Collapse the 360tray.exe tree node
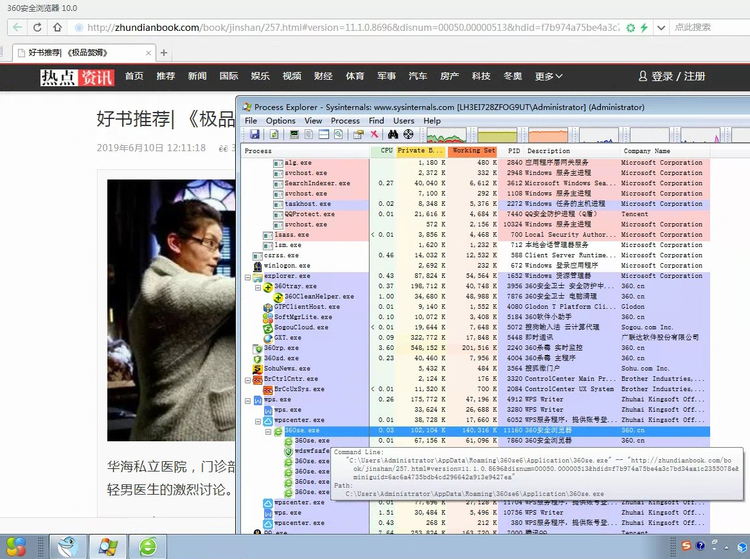 258,287
